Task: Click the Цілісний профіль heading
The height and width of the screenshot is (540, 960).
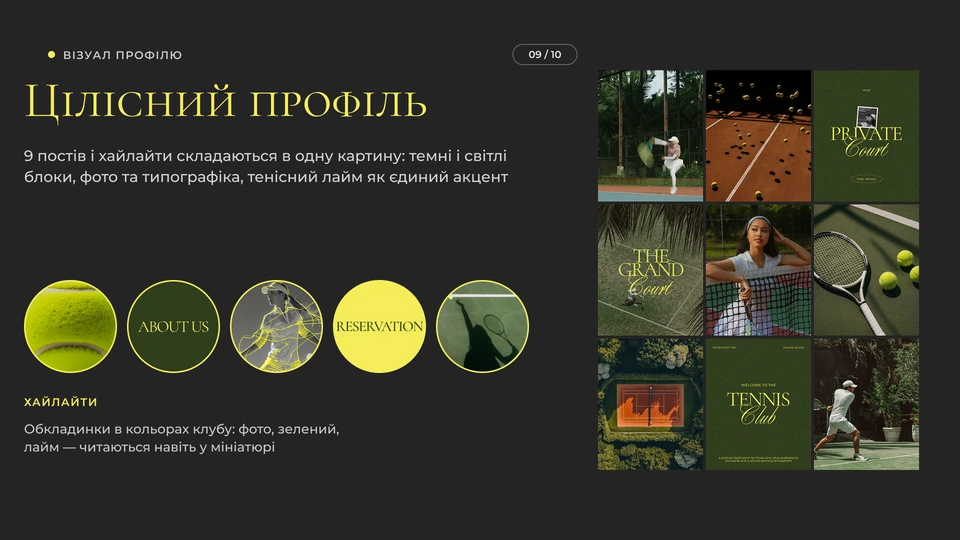Action: (x=225, y=102)
